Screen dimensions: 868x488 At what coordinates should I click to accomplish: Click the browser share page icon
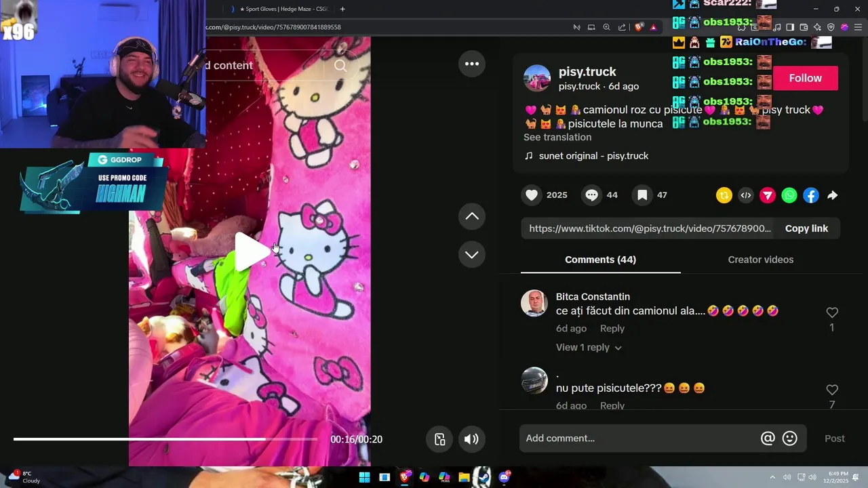pos(622,27)
